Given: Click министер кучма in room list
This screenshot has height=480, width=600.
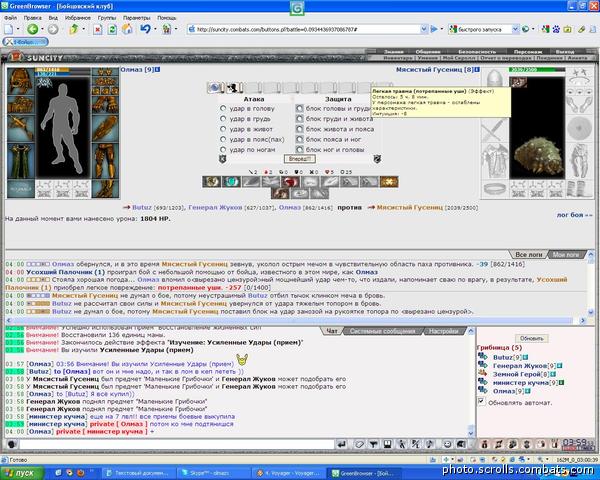Looking at the screenshot, I should [520, 382].
